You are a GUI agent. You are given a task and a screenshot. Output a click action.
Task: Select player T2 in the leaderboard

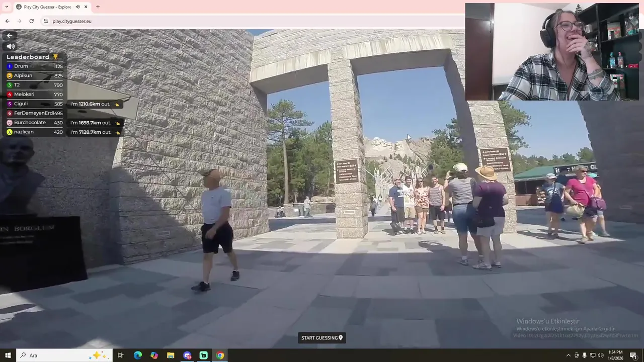tap(35, 85)
